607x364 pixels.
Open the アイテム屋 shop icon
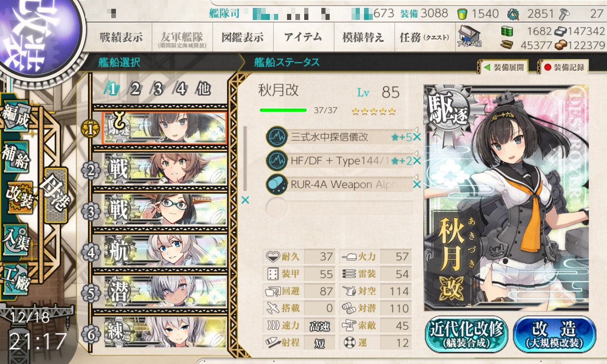(470, 37)
